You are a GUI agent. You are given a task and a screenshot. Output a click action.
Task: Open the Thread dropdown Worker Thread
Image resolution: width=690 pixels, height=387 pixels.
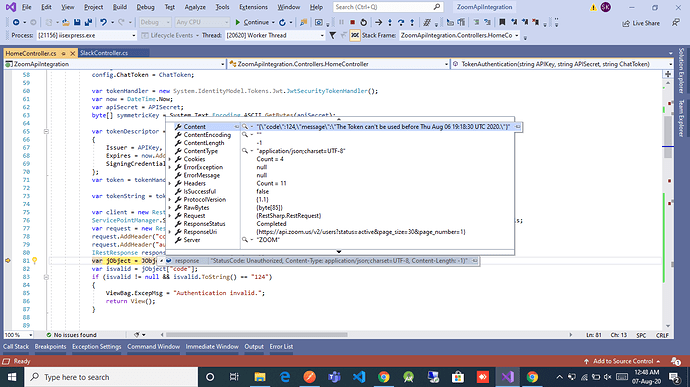coord(275,35)
